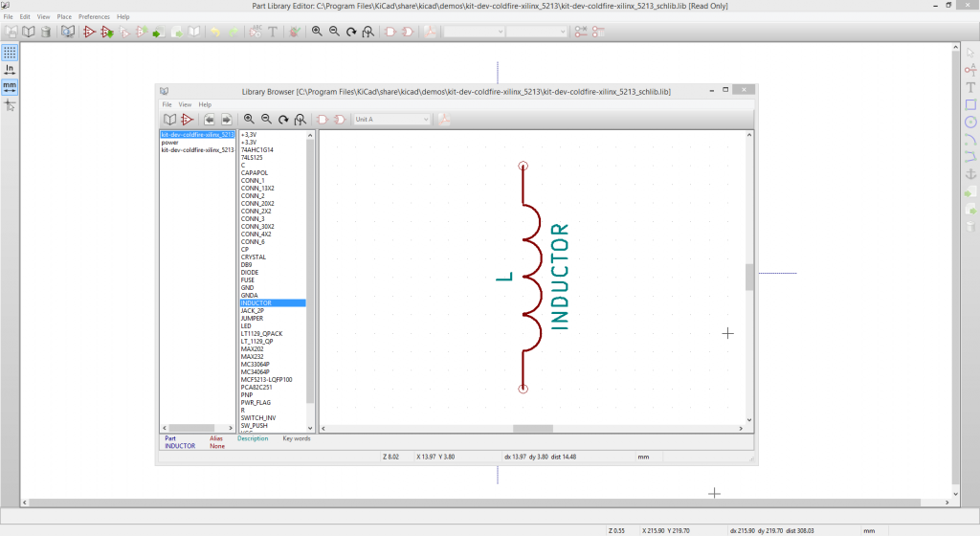Zoom out within the Library Browser toolbar
The width and height of the screenshot is (980, 536).
[x=266, y=120]
